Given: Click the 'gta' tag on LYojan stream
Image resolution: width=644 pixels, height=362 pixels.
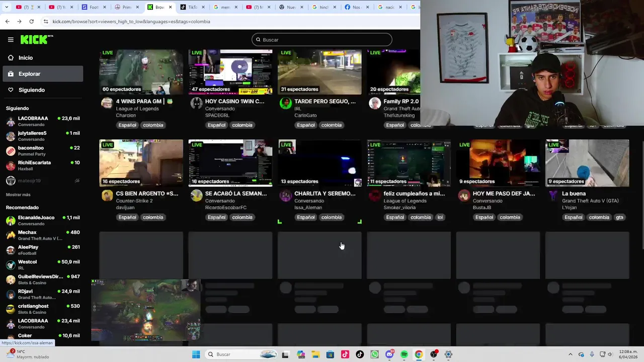Looking at the screenshot, I should tap(619, 217).
